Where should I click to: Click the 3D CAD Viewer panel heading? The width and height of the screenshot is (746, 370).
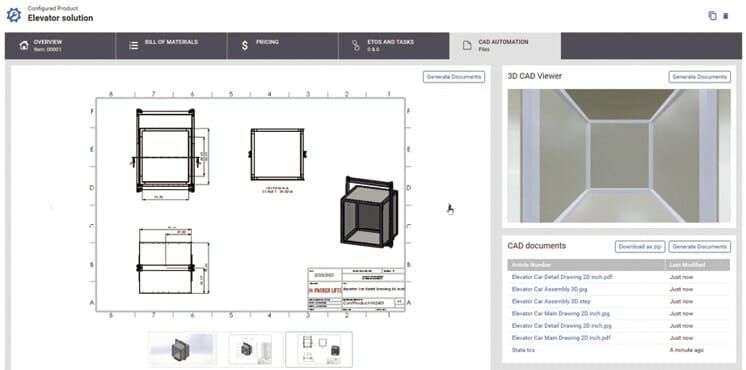coord(535,76)
